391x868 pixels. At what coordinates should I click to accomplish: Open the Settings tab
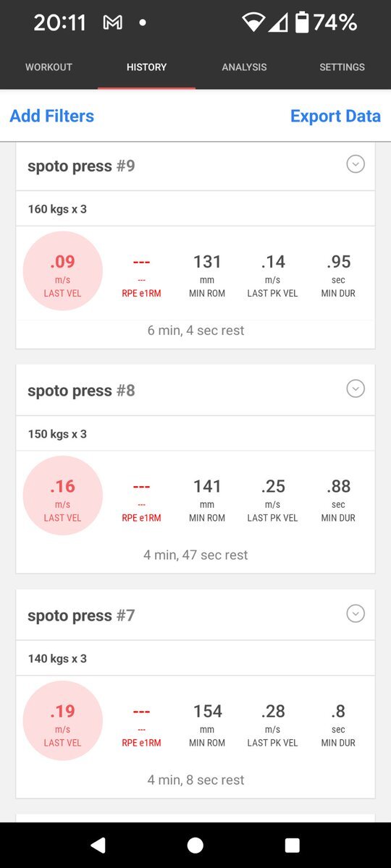(x=342, y=67)
